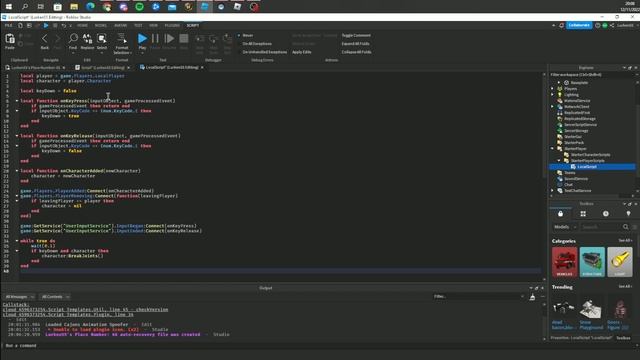Open the Toolbox Recent clock icon
This screenshot has height=360, width=640.
pyautogui.click(x=606, y=214)
